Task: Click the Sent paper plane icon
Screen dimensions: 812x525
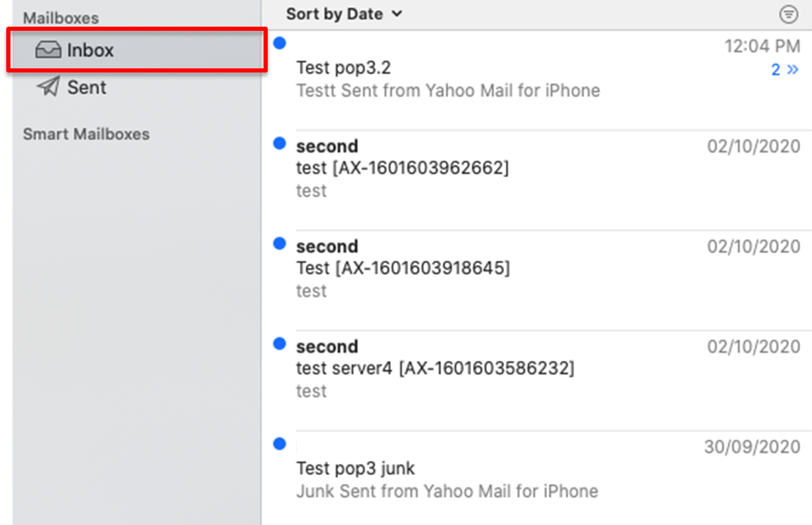Action: [x=49, y=86]
